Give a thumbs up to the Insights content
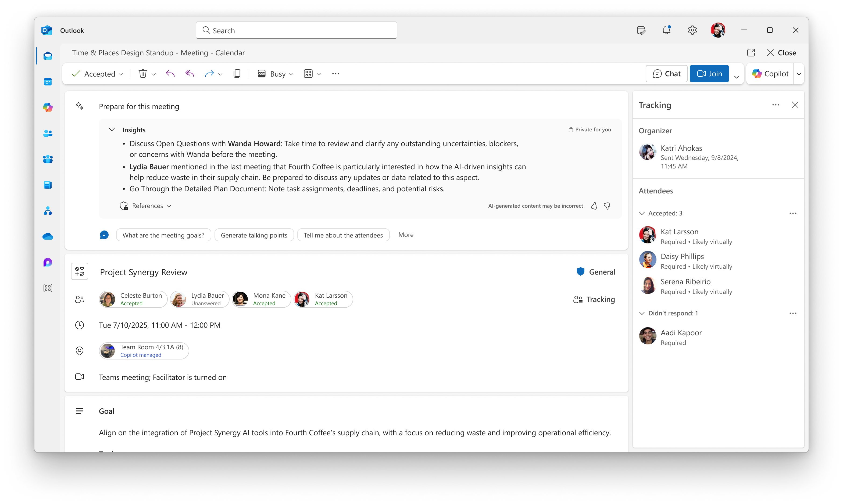The image size is (843, 504). [x=594, y=206]
